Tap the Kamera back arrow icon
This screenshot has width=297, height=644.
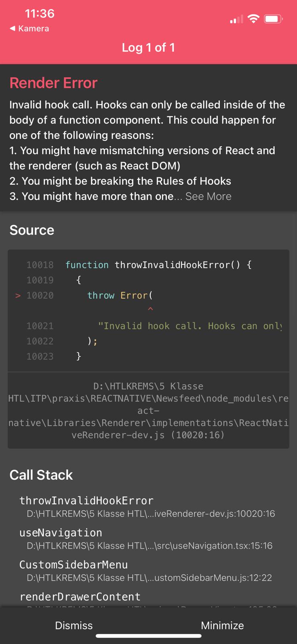(x=12, y=29)
